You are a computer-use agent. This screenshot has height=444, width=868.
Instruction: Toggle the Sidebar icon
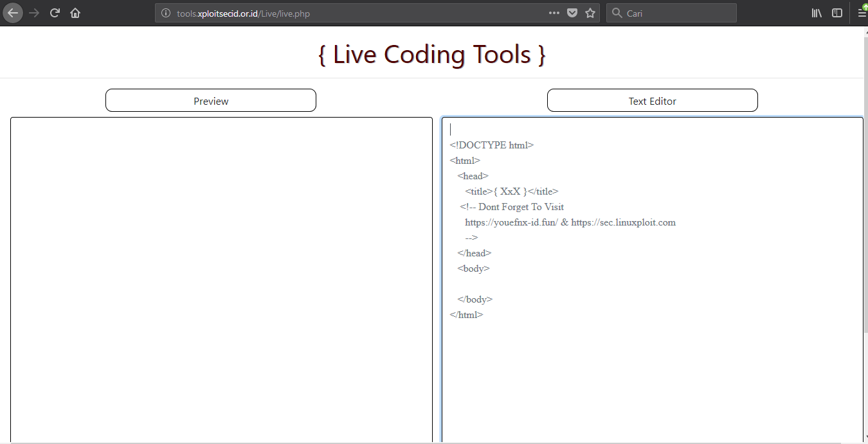pyautogui.click(x=836, y=12)
